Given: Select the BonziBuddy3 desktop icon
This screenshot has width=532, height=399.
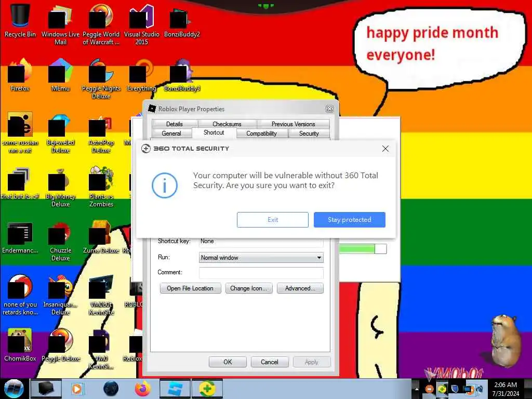Looking at the screenshot, I should (x=182, y=75).
